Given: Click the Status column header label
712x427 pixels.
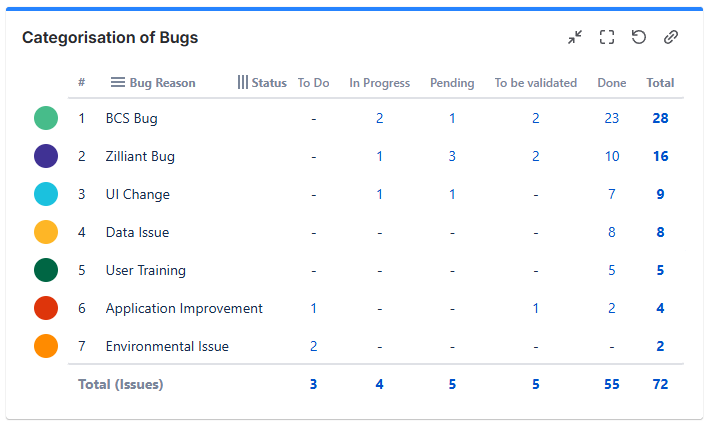Looking at the screenshot, I should (269, 83).
